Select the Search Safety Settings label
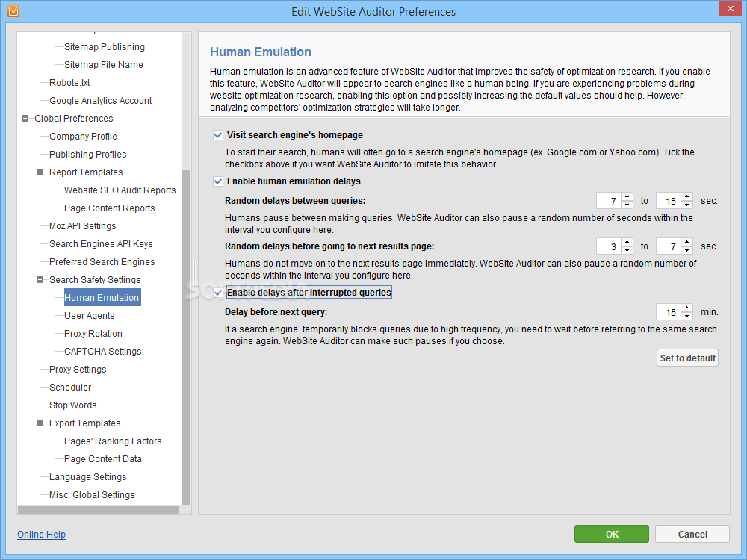 click(x=95, y=280)
